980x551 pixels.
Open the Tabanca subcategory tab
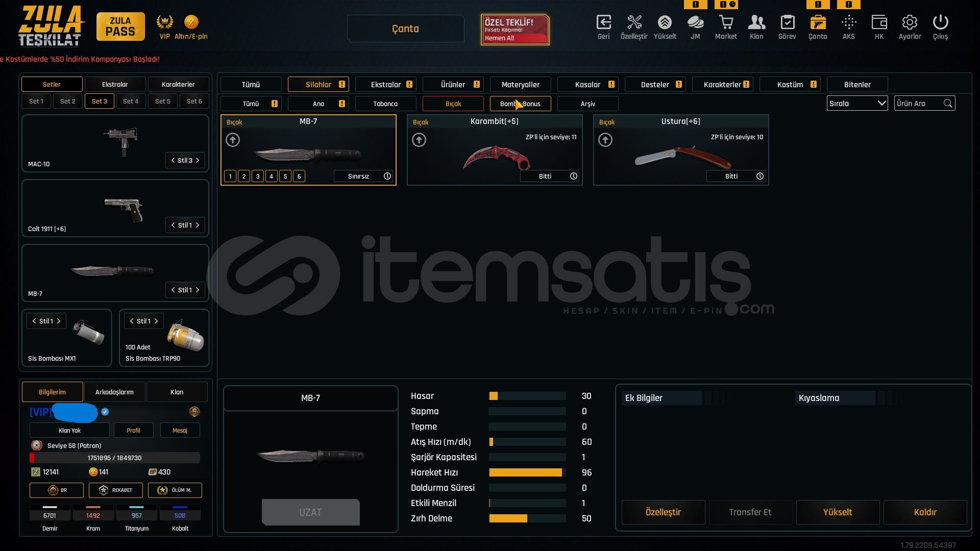(x=385, y=104)
